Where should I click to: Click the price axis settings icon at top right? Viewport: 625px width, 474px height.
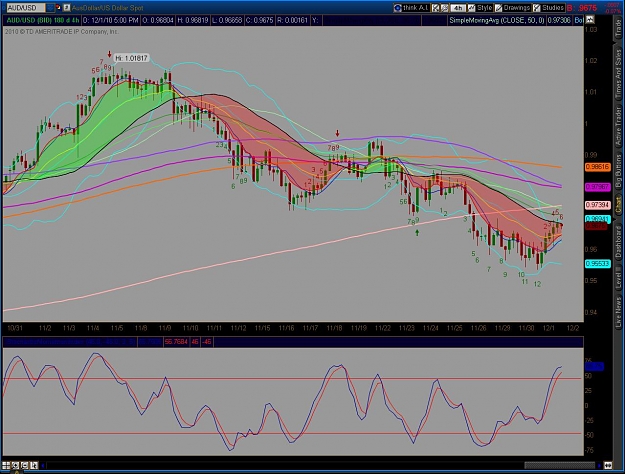[590, 20]
